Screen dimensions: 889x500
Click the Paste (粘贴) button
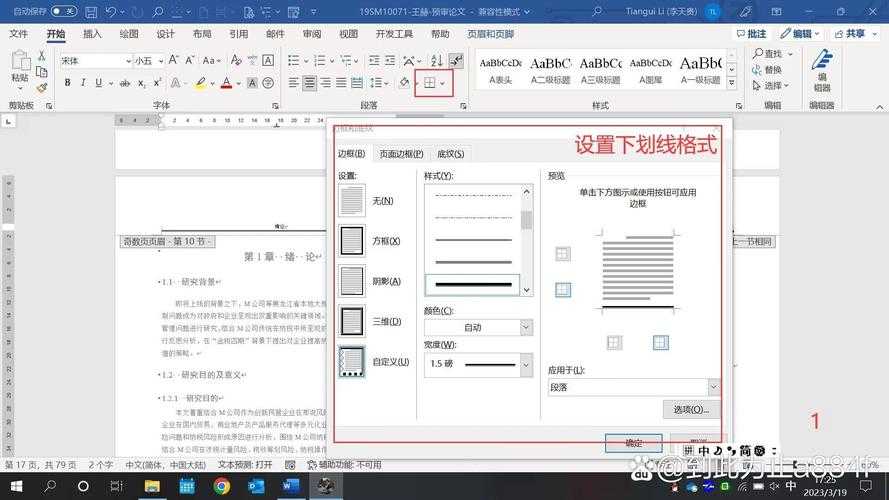click(x=20, y=69)
